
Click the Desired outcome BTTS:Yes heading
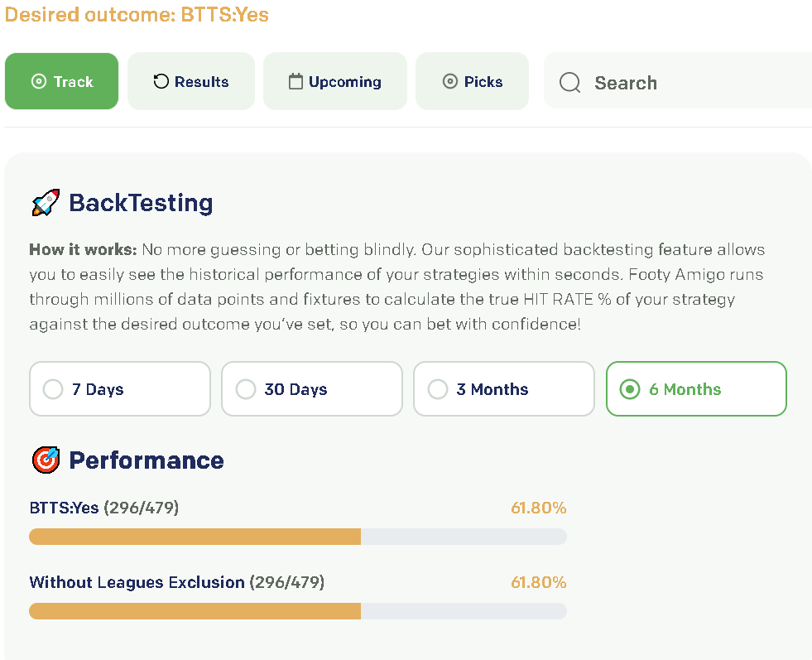point(137,14)
